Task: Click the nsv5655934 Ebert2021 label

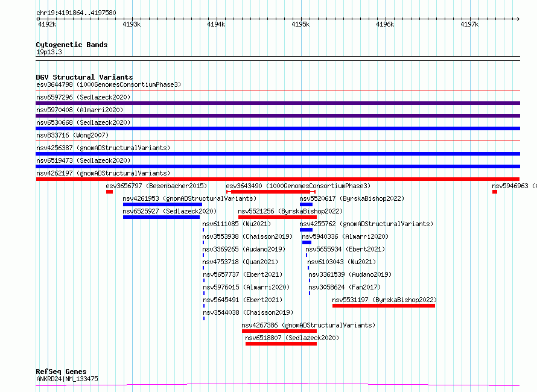Action: [x=345, y=249]
